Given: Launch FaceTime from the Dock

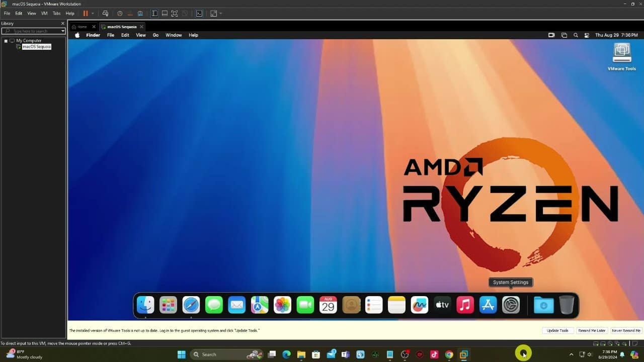Looking at the screenshot, I should [x=305, y=305].
